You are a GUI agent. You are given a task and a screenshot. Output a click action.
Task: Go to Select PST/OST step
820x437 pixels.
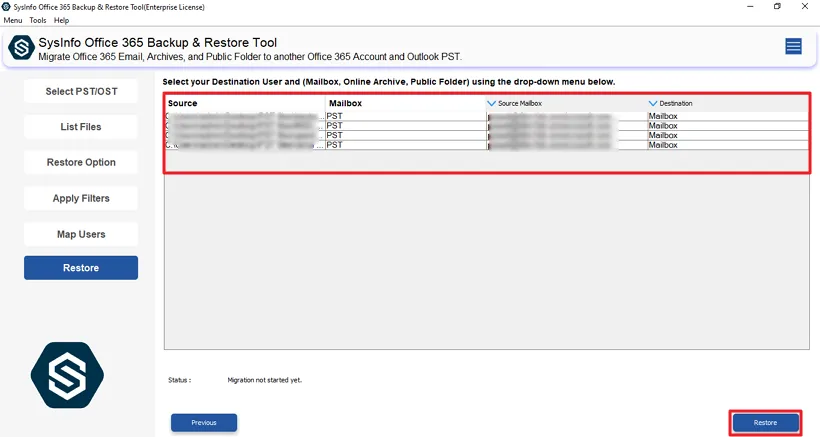pyautogui.click(x=81, y=91)
